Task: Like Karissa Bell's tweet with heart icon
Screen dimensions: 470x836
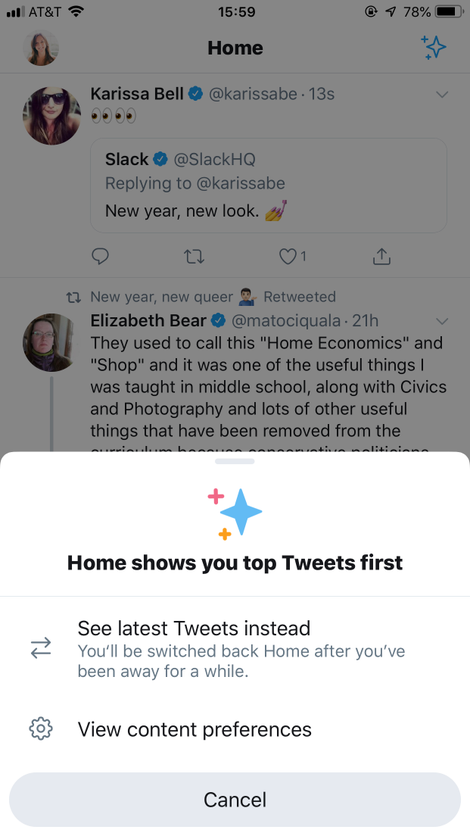Action: 288,257
